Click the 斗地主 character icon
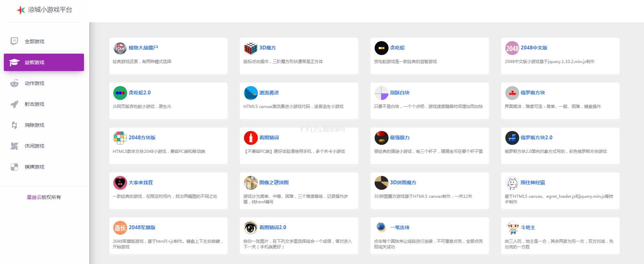The width and height of the screenshot is (644, 264). tap(512, 228)
